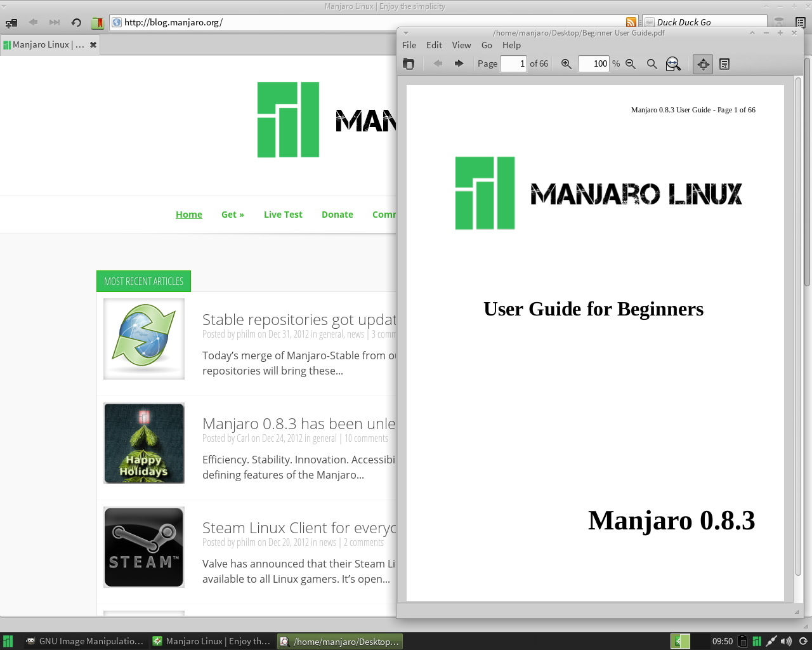
Task: Open the File menu in PDF viewer
Action: tap(409, 45)
